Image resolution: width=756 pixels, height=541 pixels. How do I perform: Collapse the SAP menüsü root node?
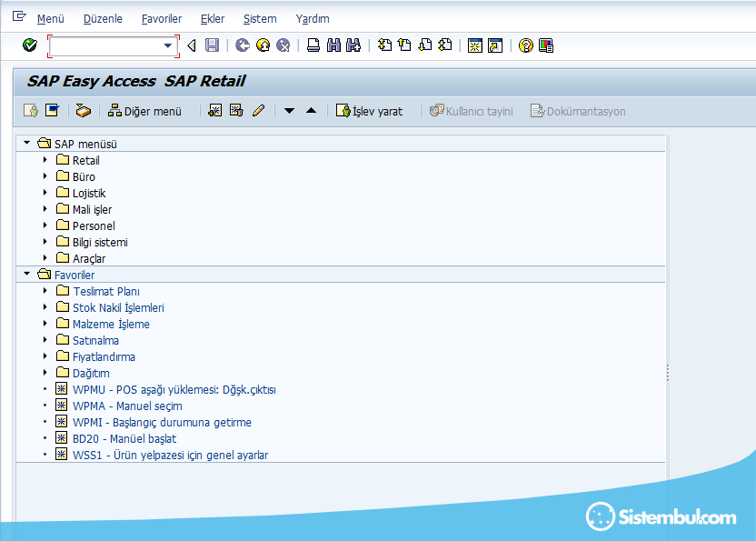pyautogui.click(x=27, y=143)
